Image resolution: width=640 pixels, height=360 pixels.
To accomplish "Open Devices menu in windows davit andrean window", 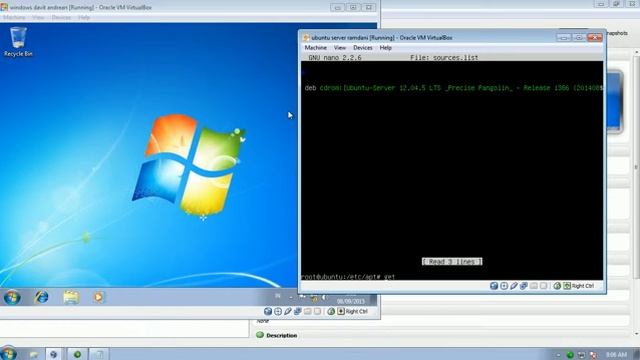I will click(61, 18).
